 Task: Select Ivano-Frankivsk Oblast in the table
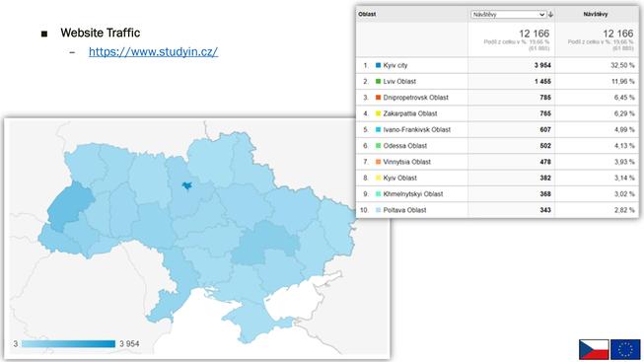[x=417, y=129]
